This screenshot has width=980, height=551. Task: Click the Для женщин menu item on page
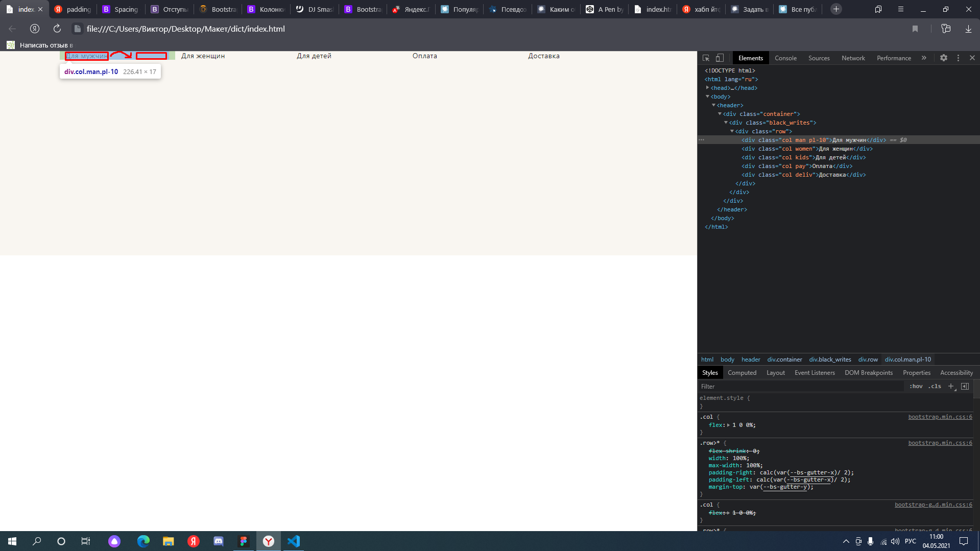(x=203, y=56)
